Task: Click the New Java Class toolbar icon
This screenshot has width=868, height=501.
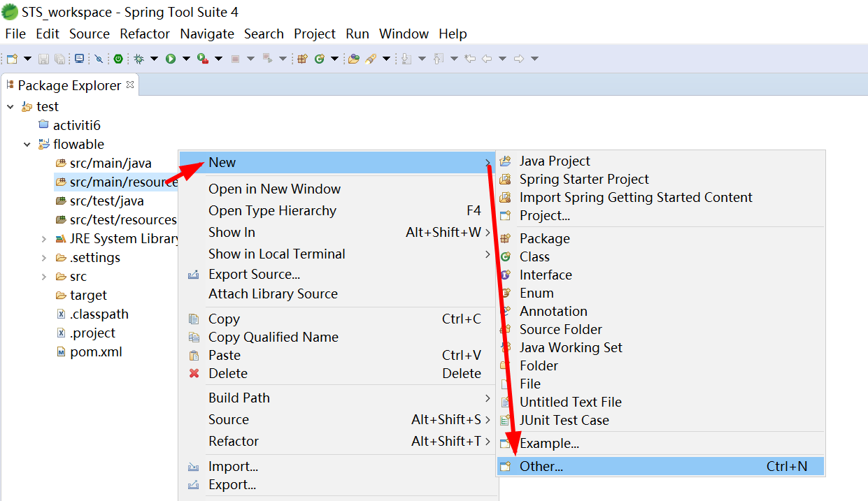Action: click(319, 59)
